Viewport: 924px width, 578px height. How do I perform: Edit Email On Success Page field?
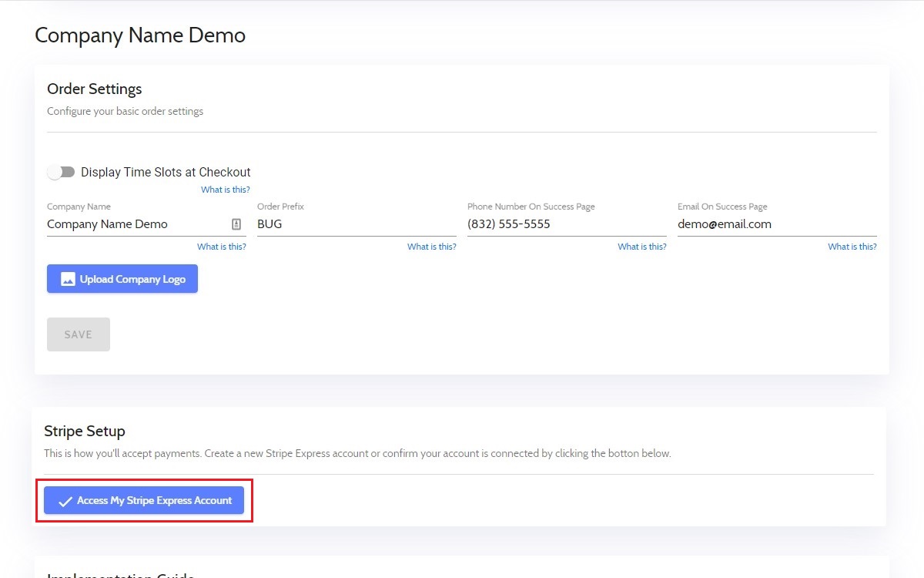(x=777, y=224)
